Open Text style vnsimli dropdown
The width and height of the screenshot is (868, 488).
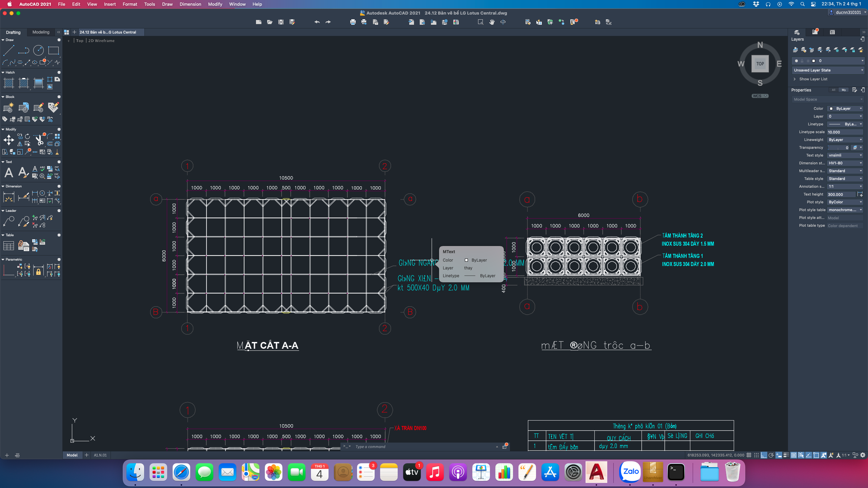(845, 155)
